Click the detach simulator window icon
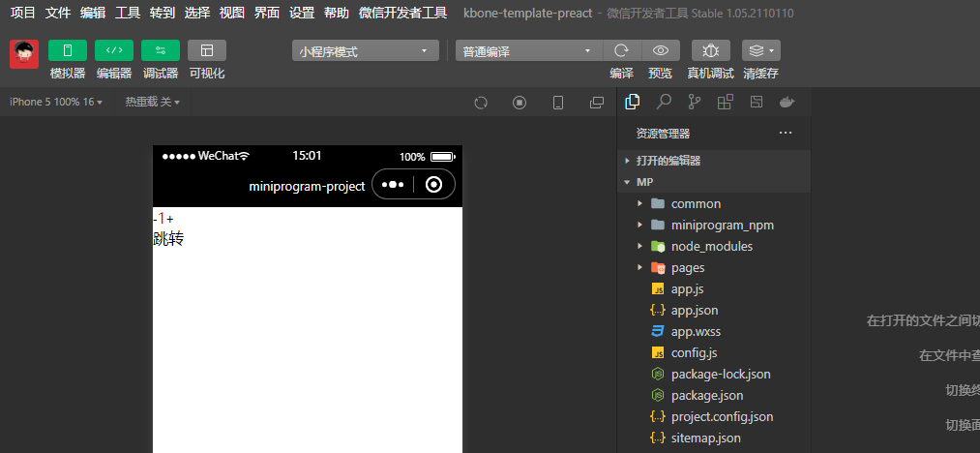The height and width of the screenshot is (453, 980). tap(597, 103)
